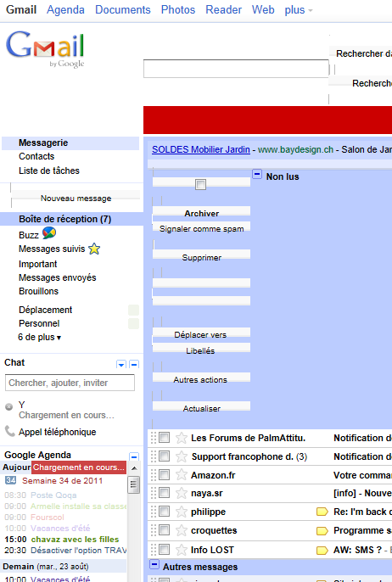The width and height of the screenshot is (392, 582).
Task: Click Signaler comme spam button
Action: [x=201, y=229]
